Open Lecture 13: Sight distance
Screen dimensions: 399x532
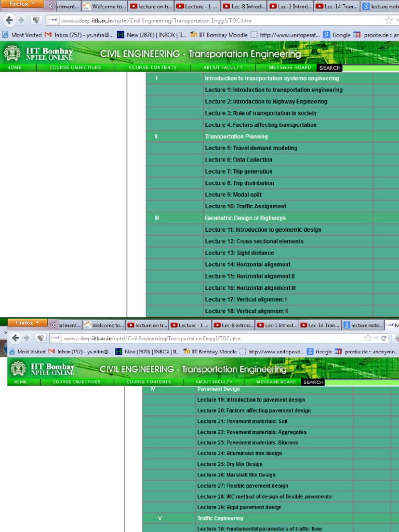(x=239, y=253)
